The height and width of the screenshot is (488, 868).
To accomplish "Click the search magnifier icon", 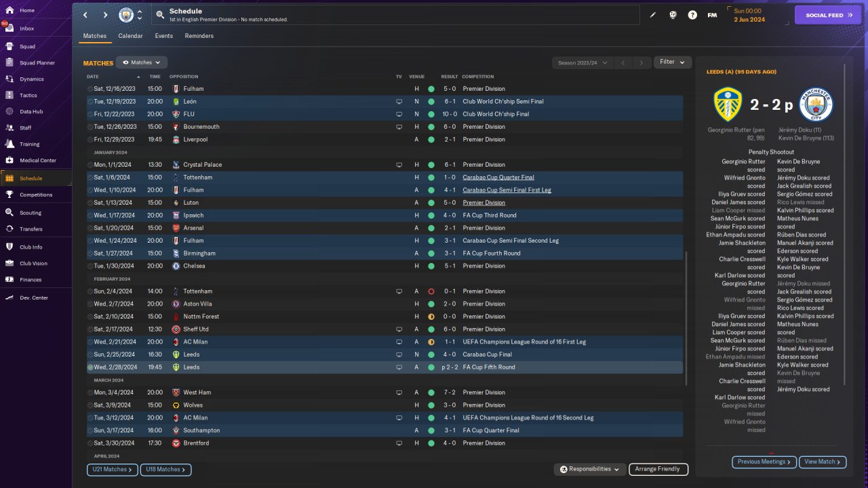I will coord(159,15).
